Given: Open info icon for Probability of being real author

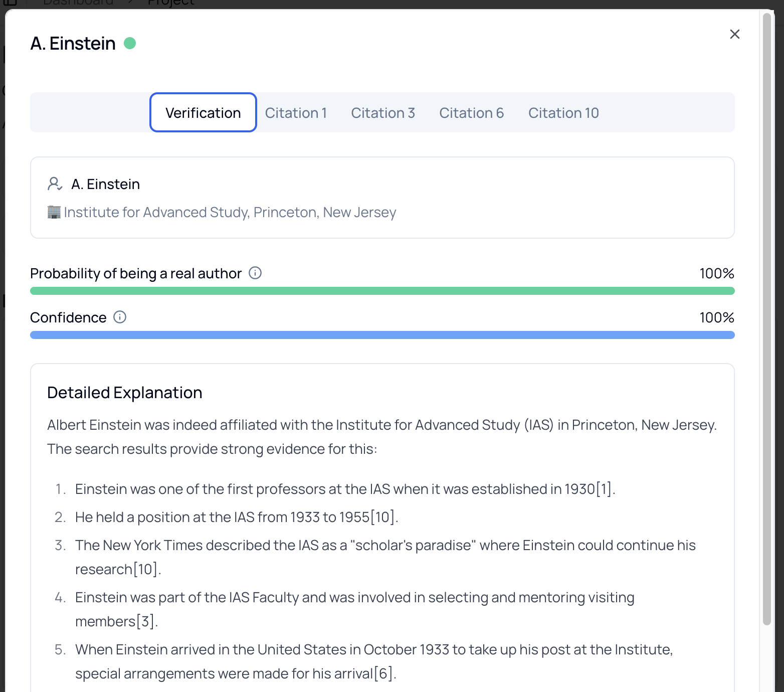Looking at the screenshot, I should (255, 273).
